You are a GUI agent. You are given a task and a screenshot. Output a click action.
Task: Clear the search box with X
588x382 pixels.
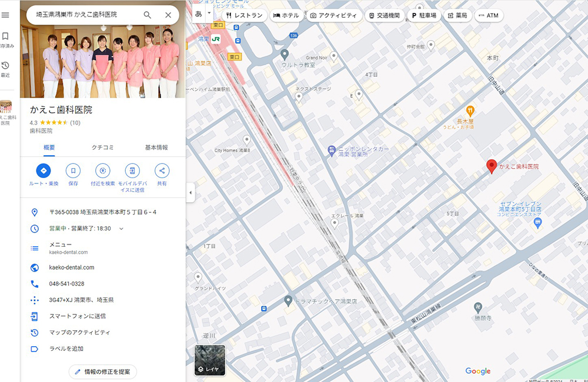click(168, 15)
